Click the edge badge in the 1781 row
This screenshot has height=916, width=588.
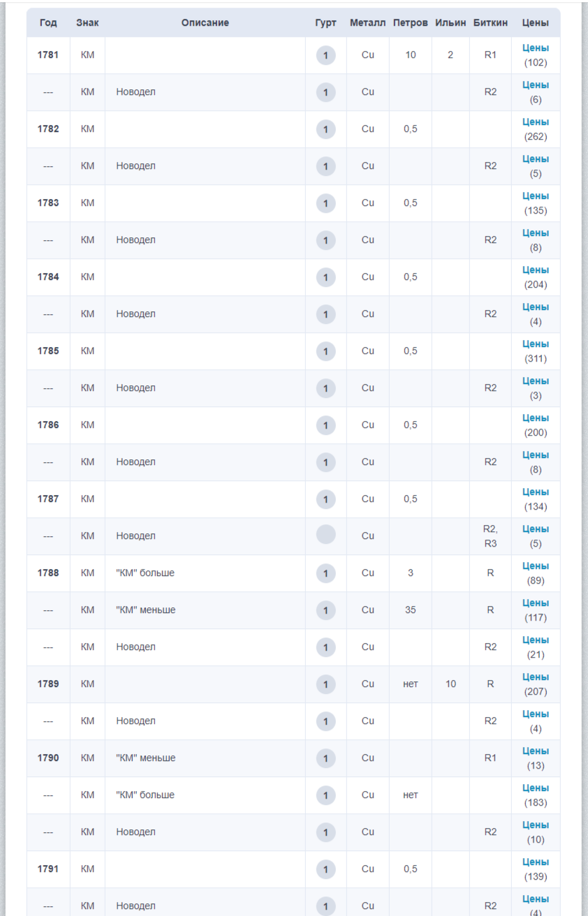click(325, 55)
